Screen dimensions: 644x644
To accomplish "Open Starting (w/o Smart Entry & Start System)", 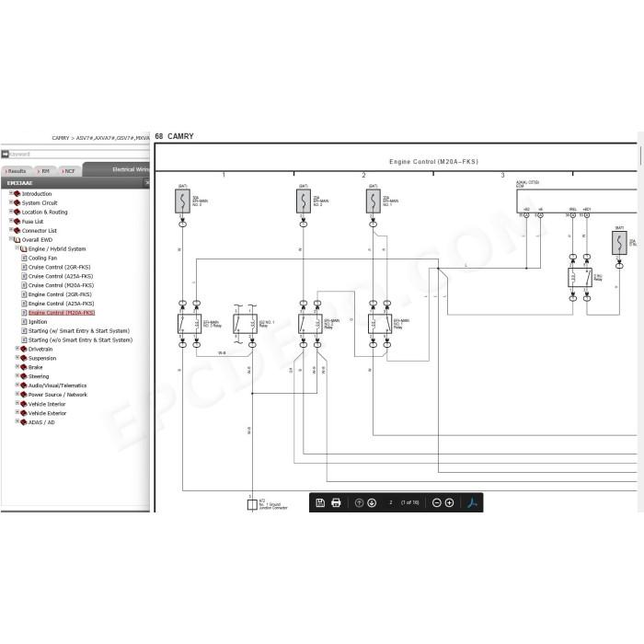I will tap(81, 340).
